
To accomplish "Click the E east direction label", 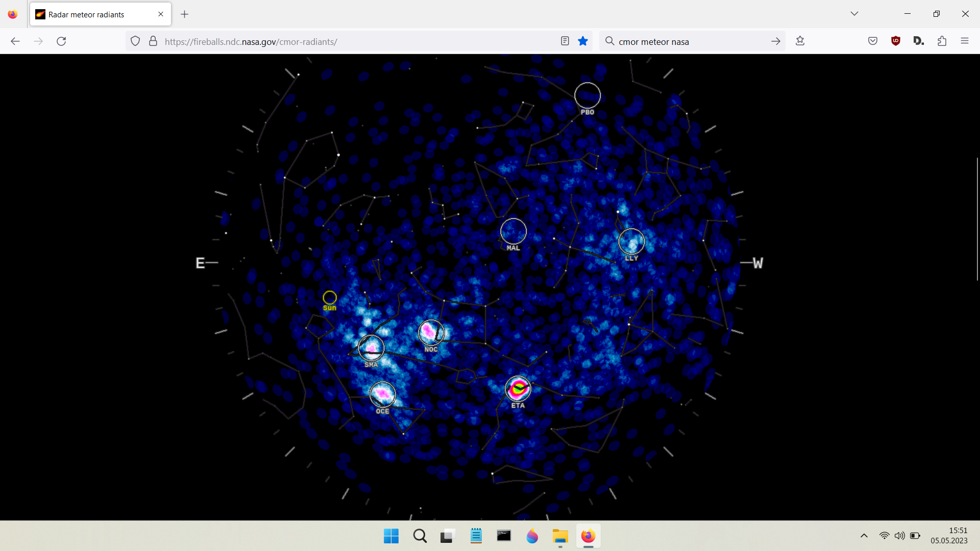I will click(x=200, y=263).
